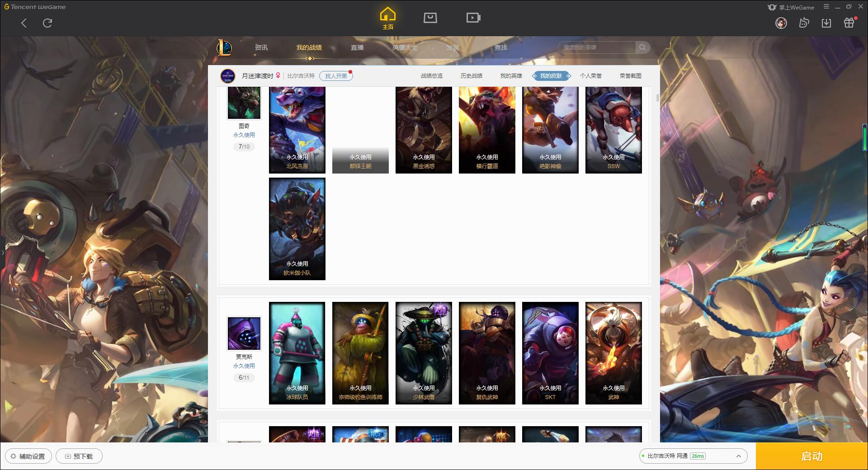Open the 英雄大全 tab
Screen dimensions: 868x470
[405, 47]
